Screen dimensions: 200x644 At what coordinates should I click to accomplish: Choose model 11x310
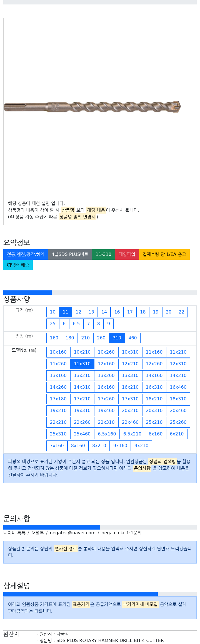click(82, 364)
